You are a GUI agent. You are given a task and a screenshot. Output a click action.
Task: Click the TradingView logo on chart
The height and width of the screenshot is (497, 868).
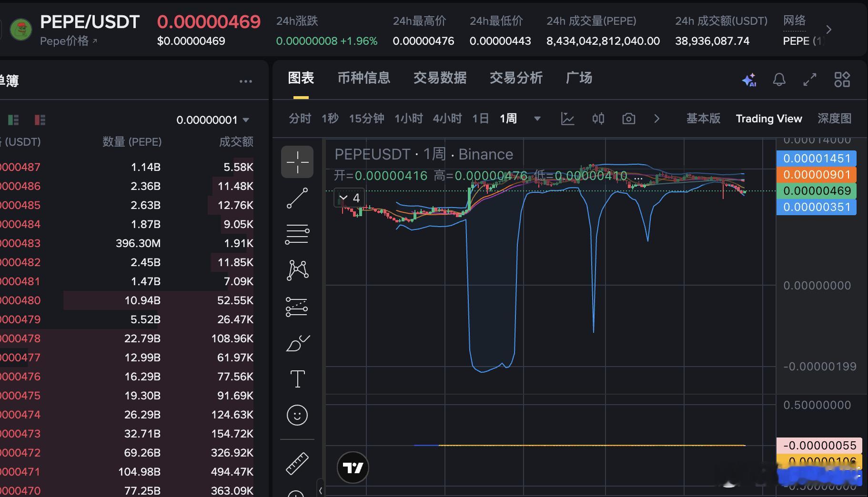click(x=353, y=467)
